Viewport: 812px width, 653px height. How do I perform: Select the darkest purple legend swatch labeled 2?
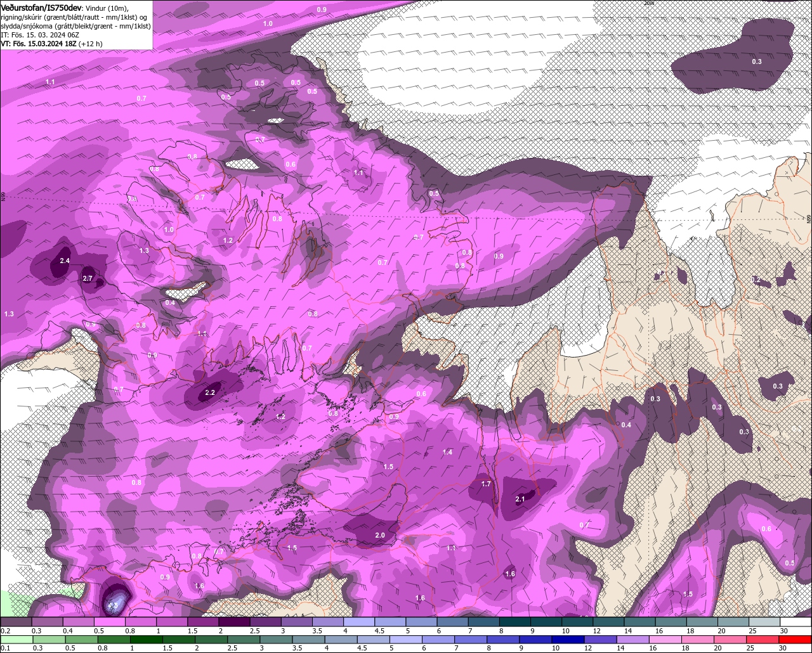(x=234, y=622)
